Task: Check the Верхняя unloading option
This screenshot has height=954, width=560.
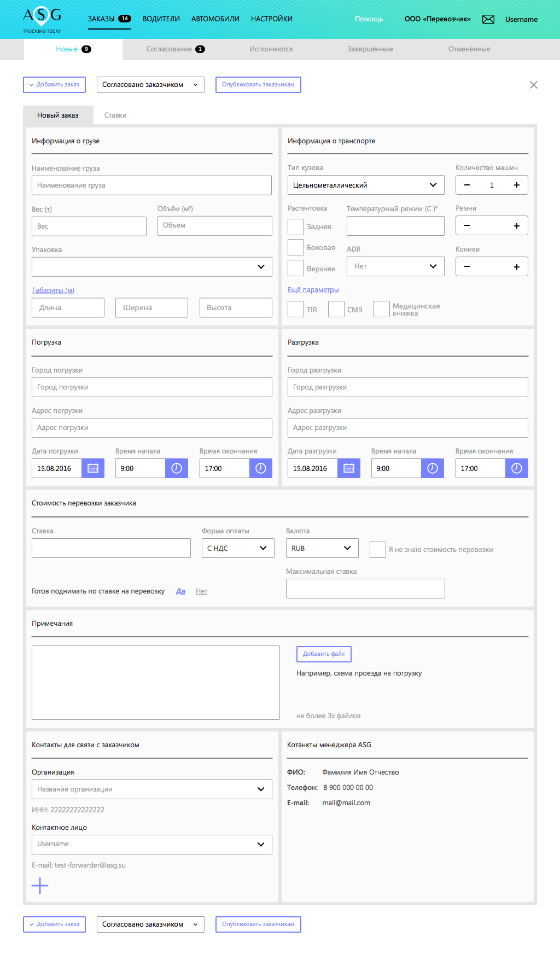Action: click(296, 268)
